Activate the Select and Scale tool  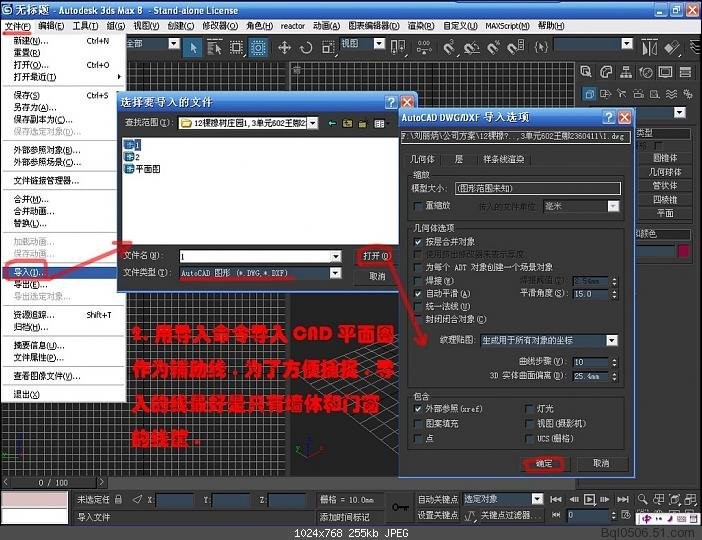[x=328, y=47]
